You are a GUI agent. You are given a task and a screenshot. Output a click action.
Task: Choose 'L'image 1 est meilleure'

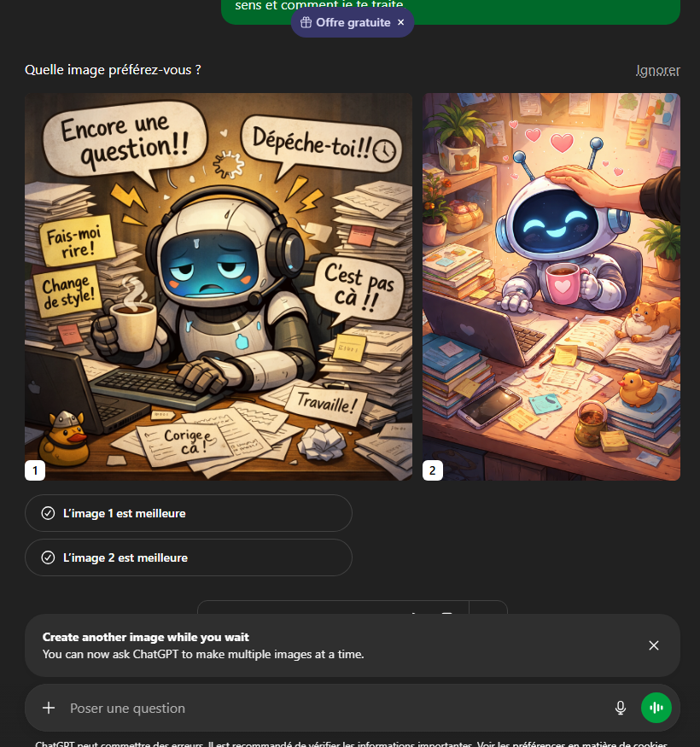[188, 513]
